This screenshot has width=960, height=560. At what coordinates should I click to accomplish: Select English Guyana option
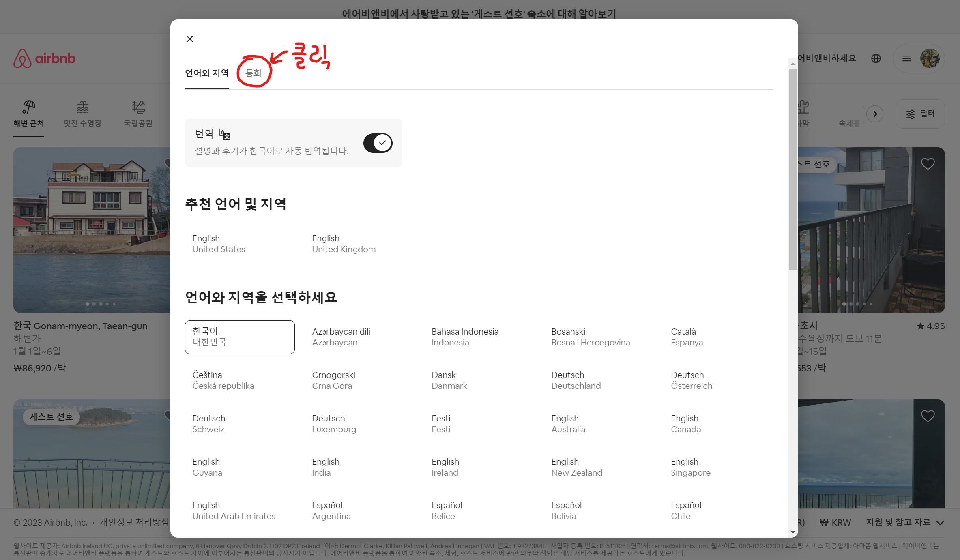[240, 467]
